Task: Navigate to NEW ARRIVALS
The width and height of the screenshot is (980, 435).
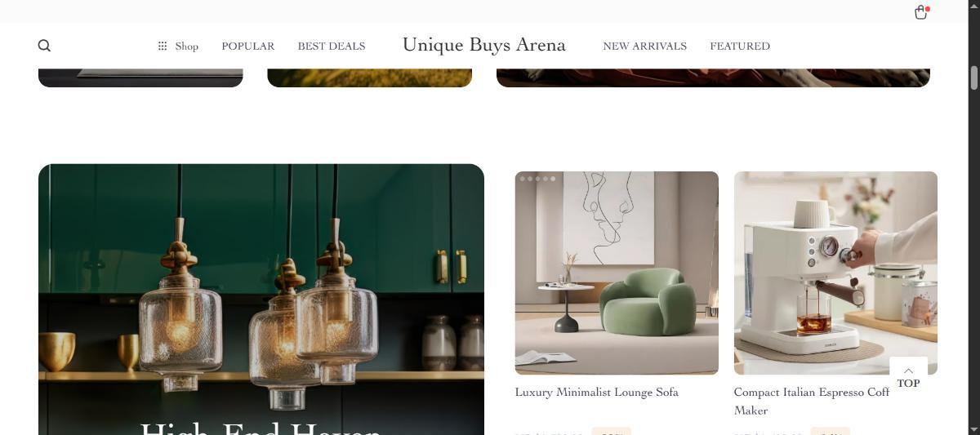Action: 644,47
